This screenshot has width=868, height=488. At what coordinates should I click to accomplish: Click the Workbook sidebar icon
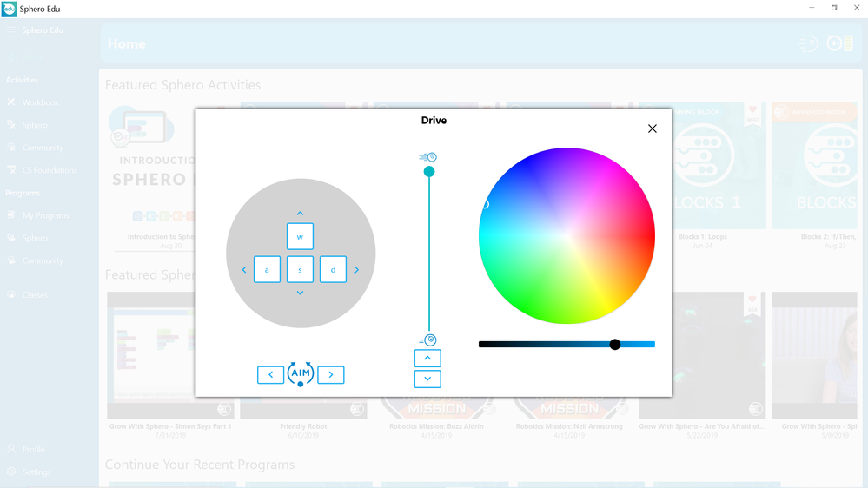pos(11,102)
